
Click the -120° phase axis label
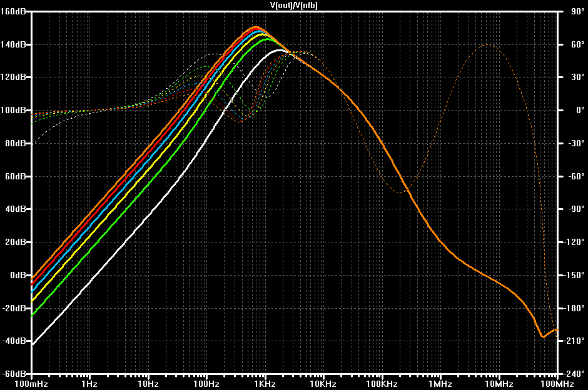pyautogui.click(x=574, y=242)
